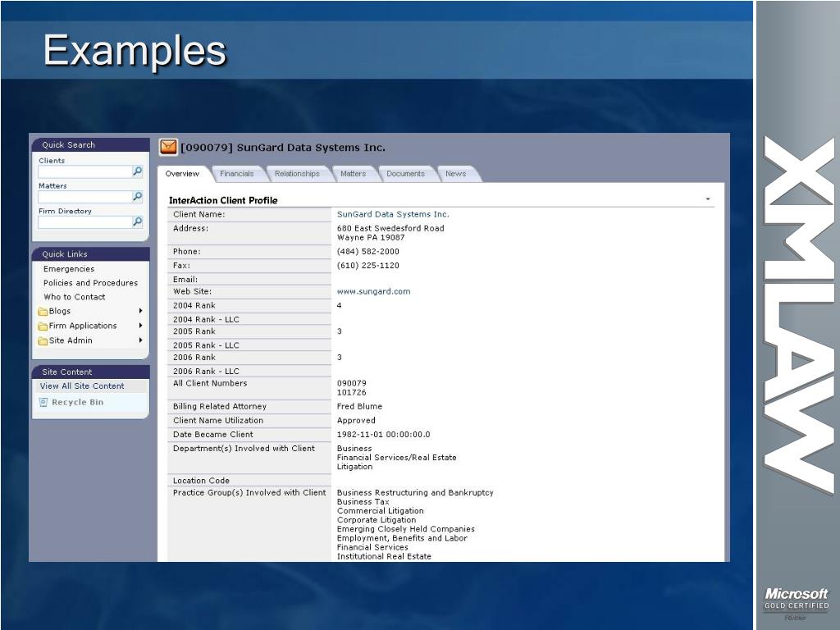This screenshot has height=630, width=840.
Task: Click the address line 680 East Swedesford Road
Action: (390, 228)
